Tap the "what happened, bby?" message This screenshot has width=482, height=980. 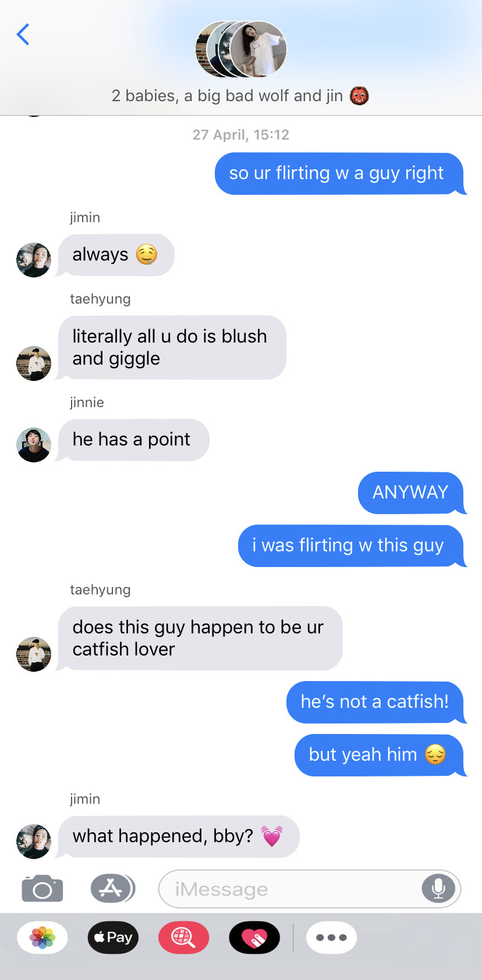point(179,836)
